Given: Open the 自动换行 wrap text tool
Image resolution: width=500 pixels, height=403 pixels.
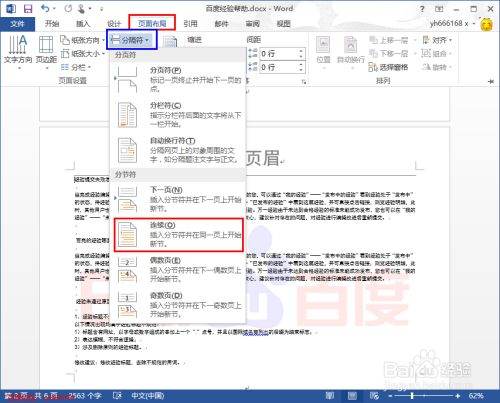Looking at the screenshot, I should point(351,52).
